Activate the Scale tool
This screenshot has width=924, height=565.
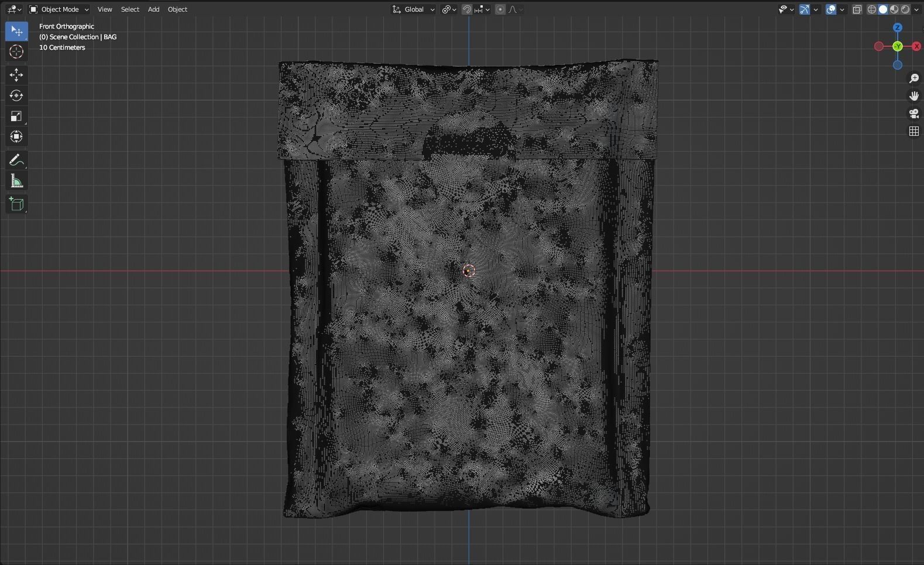[16, 116]
